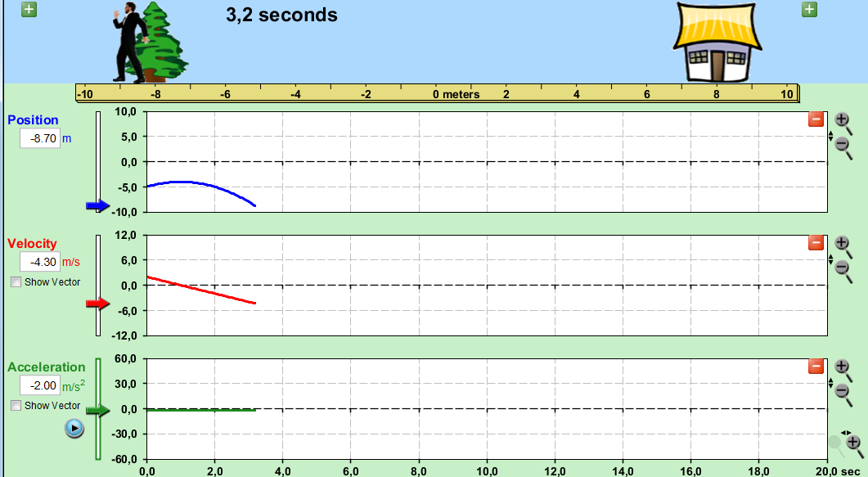Click the Acceleration value field -2.00
The image size is (868, 477).
tap(40, 385)
